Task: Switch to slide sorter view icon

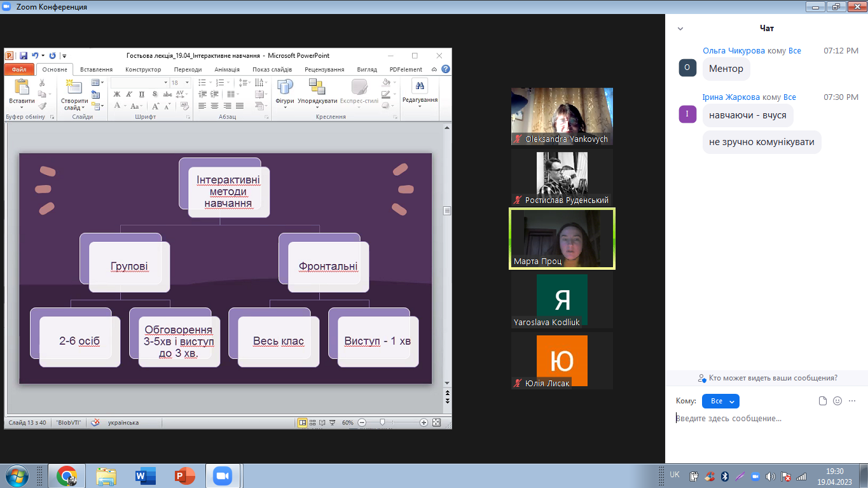Action: (313, 422)
